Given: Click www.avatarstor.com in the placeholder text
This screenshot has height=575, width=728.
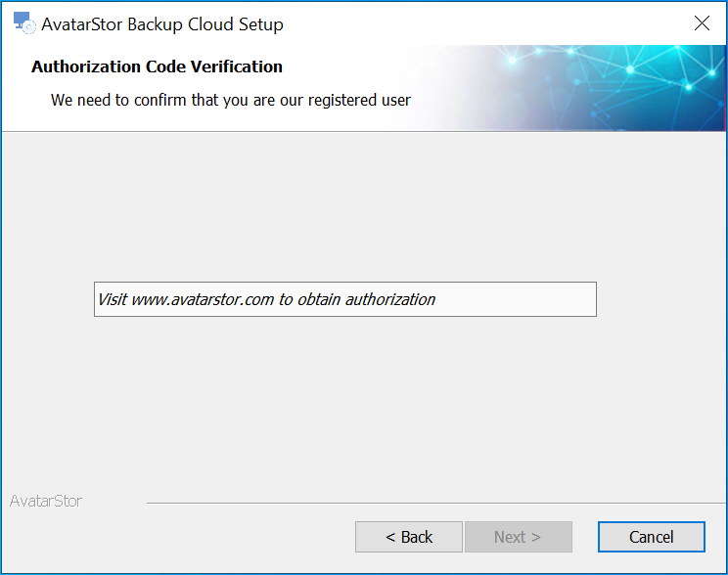Looking at the screenshot, I should (x=203, y=300).
